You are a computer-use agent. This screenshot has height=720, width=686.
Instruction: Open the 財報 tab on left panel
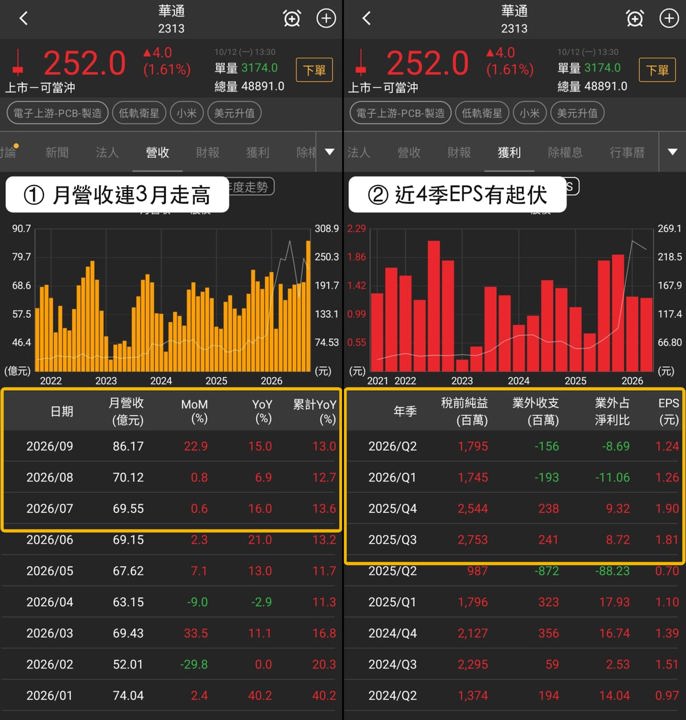point(208,152)
